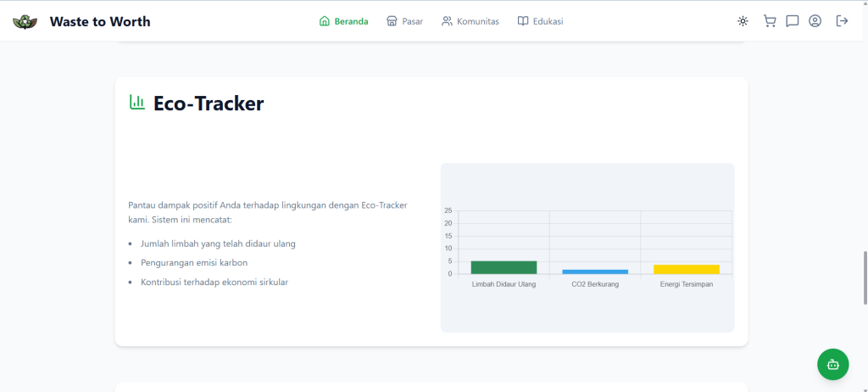This screenshot has width=868, height=392.
Task: Click the yellow Energi Tersimpan bar
Action: pos(686,269)
